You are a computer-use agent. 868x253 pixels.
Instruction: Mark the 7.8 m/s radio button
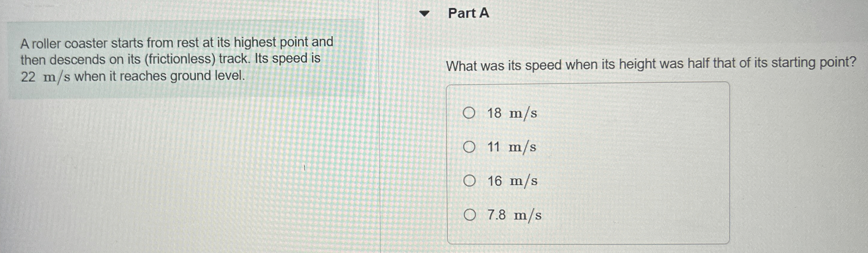tap(469, 215)
